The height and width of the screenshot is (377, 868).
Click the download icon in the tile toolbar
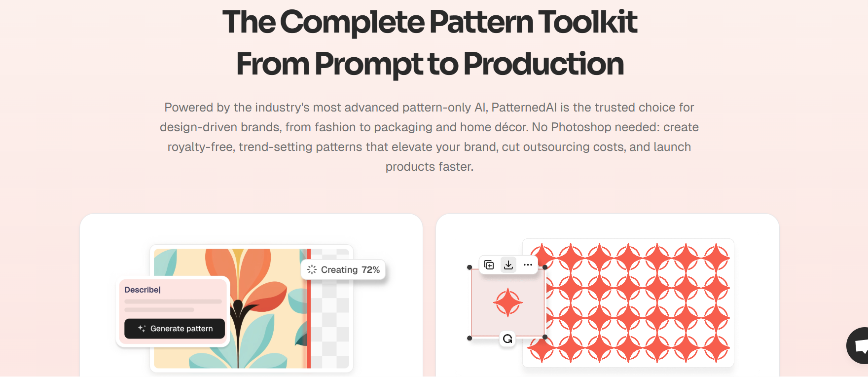508,265
